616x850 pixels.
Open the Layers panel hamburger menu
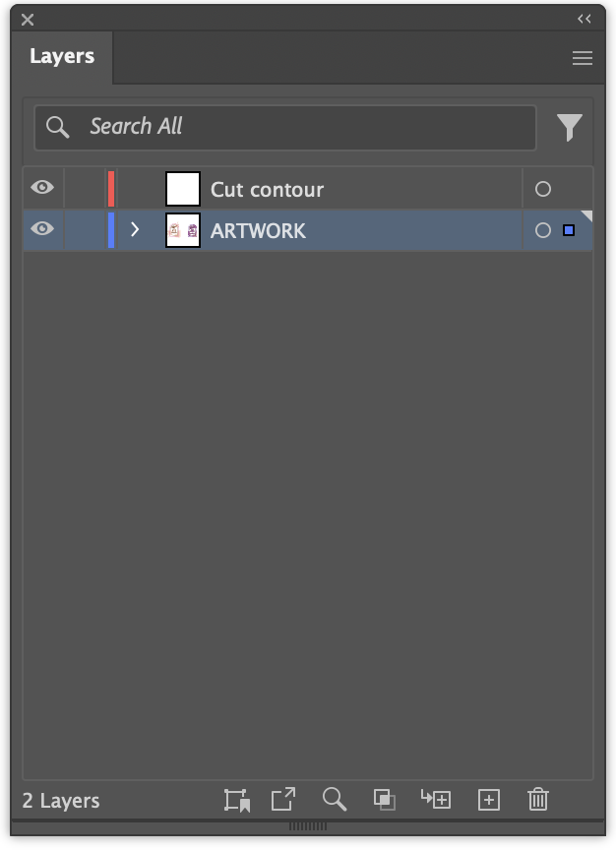pos(583,58)
